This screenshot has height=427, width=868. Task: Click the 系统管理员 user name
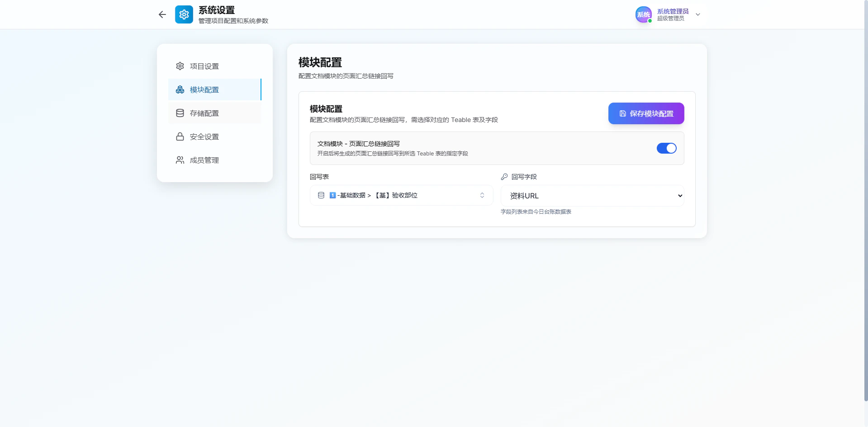(673, 11)
